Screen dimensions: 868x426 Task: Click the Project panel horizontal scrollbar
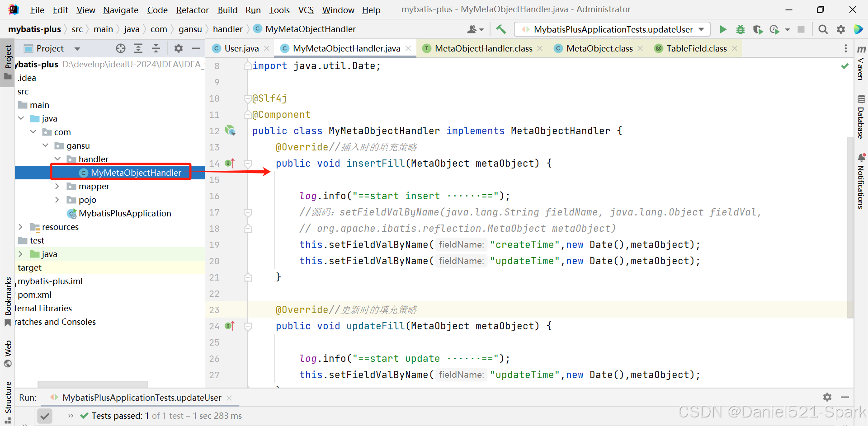coord(93,384)
